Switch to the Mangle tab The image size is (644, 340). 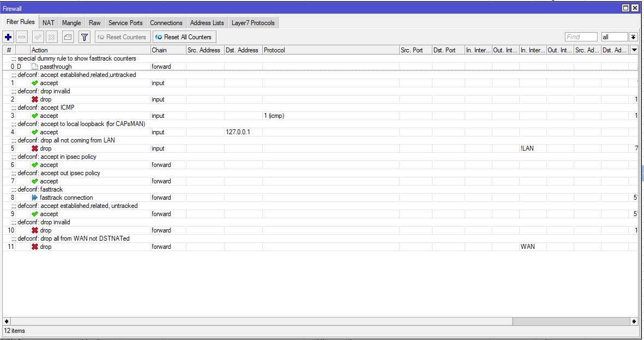(x=71, y=23)
